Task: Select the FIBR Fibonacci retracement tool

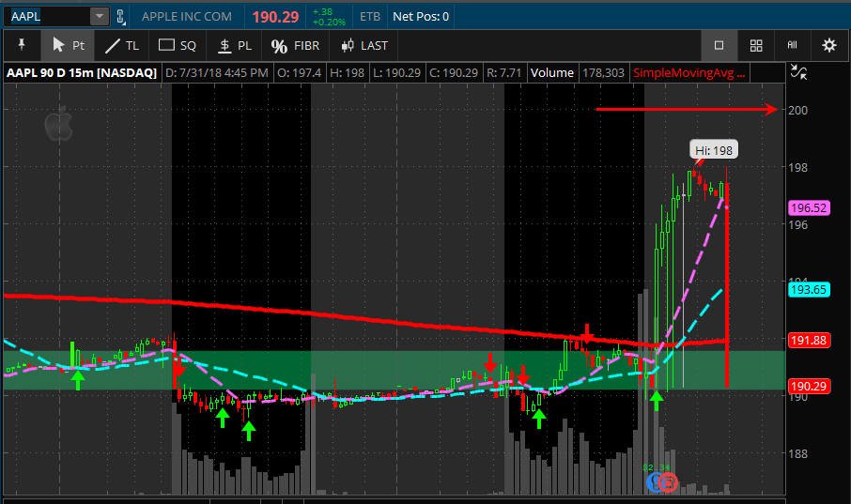Action: 295,46
